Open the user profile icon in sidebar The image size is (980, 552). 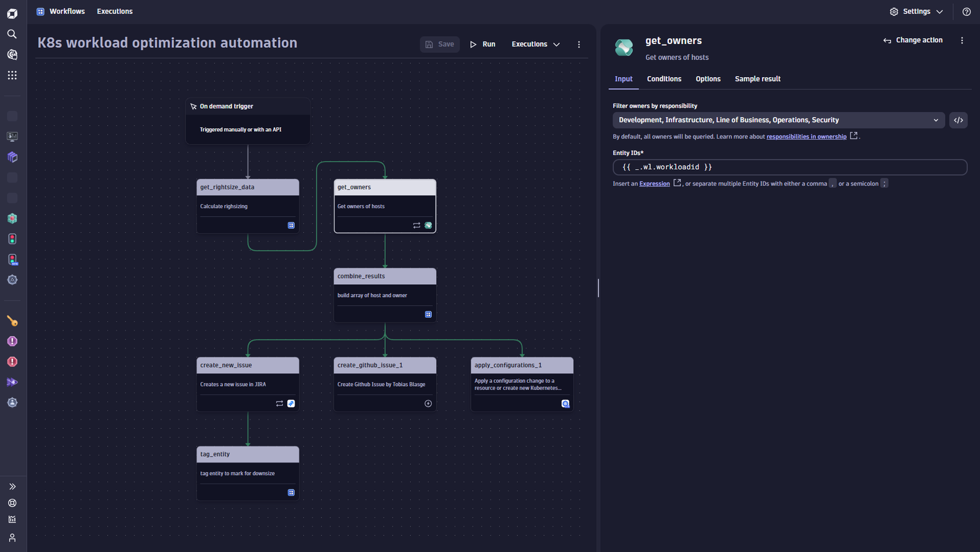(x=12, y=537)
